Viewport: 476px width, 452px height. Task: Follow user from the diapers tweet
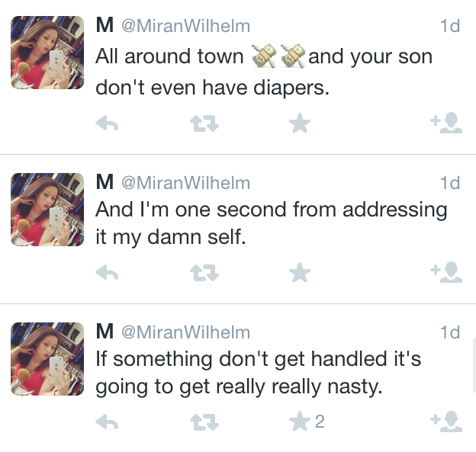[x=446, y=123]
